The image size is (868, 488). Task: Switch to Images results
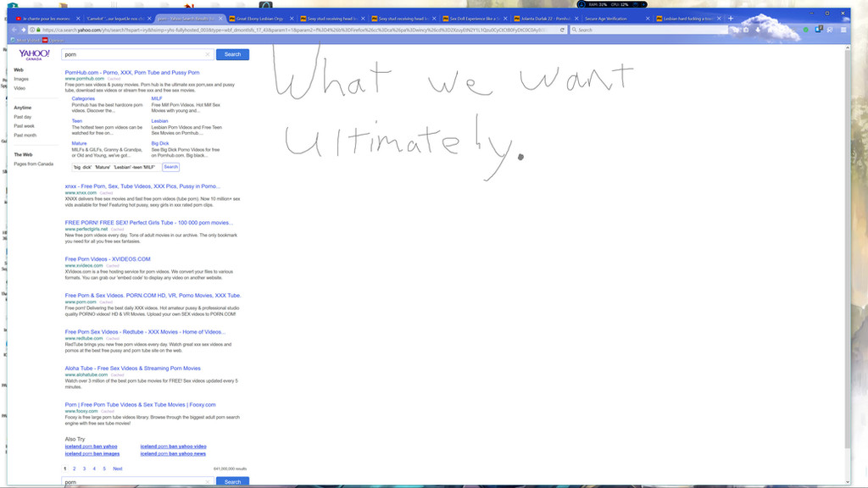pyautogui.click(x=21, y=79)
